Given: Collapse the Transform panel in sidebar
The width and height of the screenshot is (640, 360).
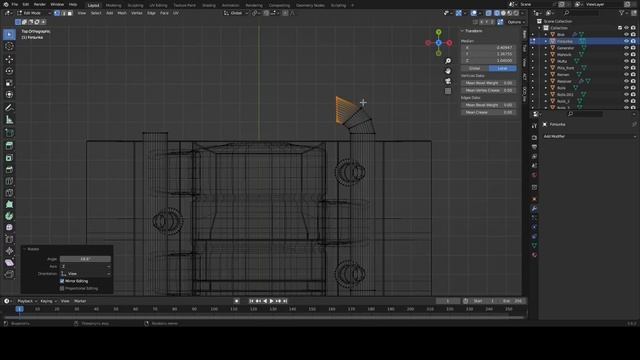Looking at the screenshot, I should pos(462,31).
